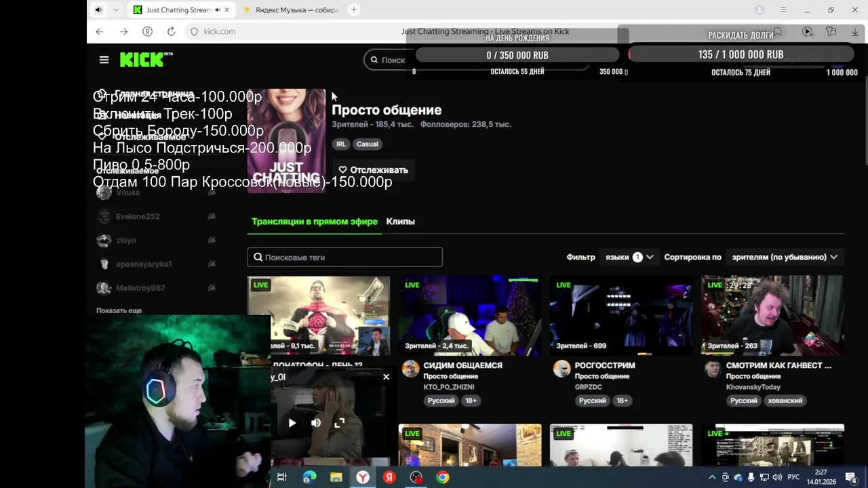Show site info icon beside kick.com
The image size is (868, 488).
194,31
